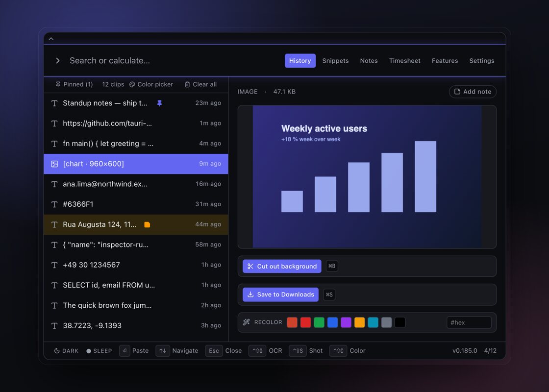549x392 pixels.
Task: Click the image icon of the chart clip
Action: [x=54, y=164]
